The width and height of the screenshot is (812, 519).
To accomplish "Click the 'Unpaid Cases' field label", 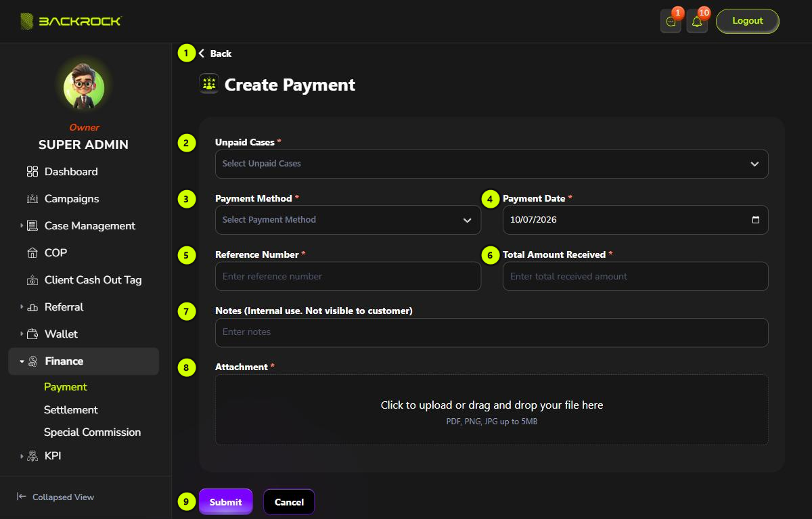I will (245, 143).
